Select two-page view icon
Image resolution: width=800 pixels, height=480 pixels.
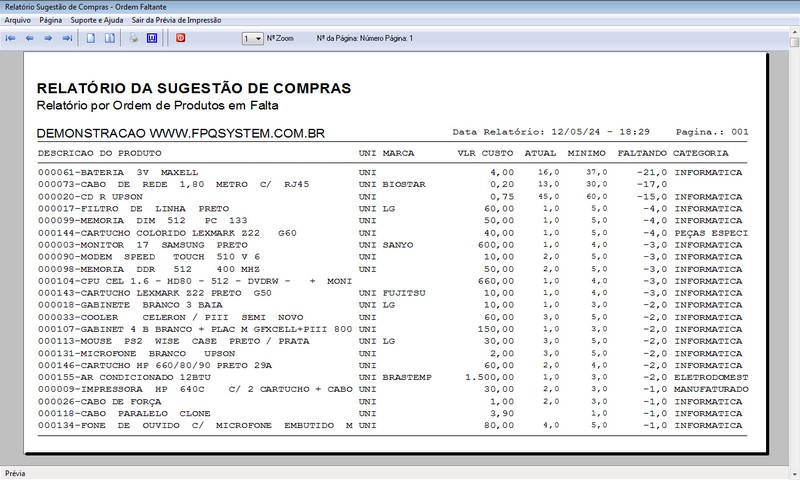pyautogui.click(x=110, y=38)
